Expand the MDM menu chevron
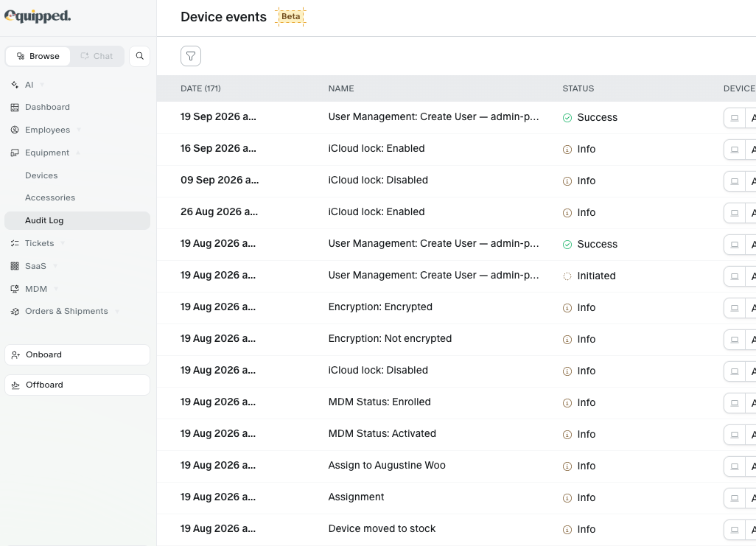Image resolution: width=756 pixels, height=546 pixels. tap(56, 289)
